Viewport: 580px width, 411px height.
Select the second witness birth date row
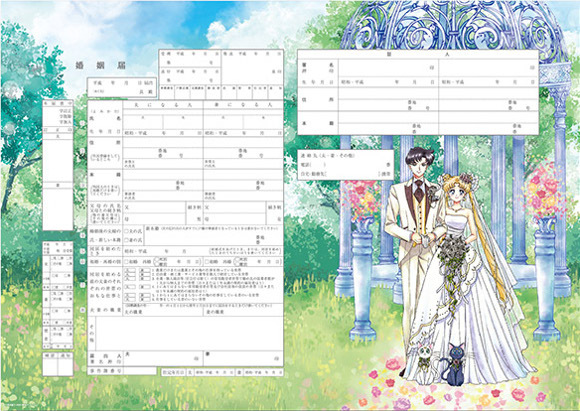(x=488, y=82)
